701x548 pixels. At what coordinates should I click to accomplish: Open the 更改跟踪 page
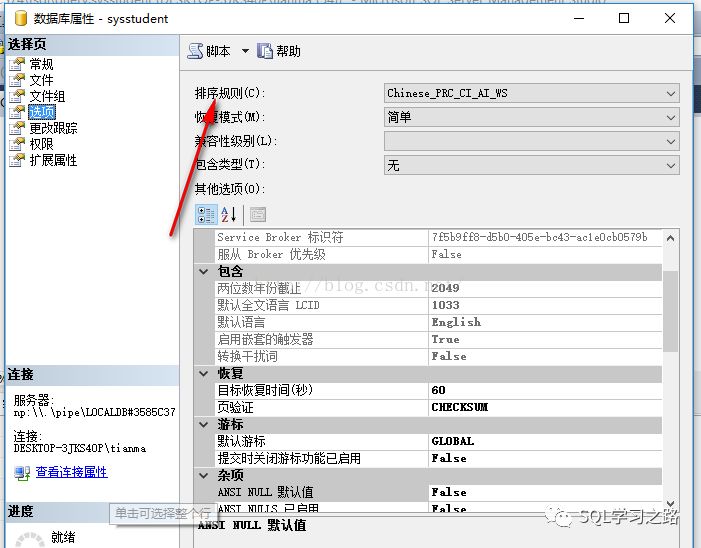(x=52, y=128)
